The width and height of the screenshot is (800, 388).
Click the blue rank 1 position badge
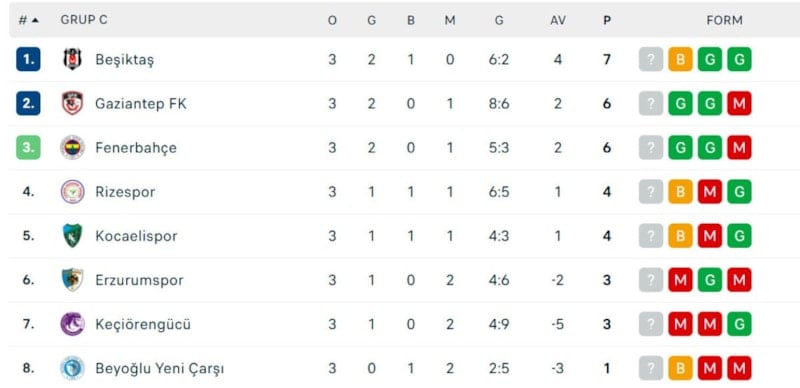[28, 59]
